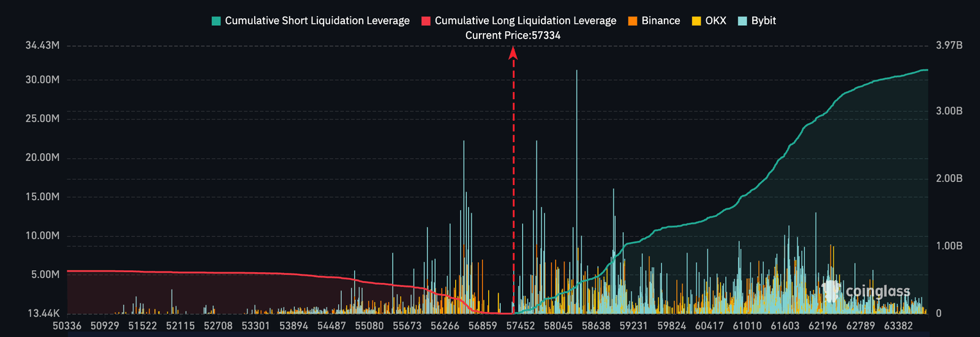Viewport: 980px width, 337px height.
Task: Click the green Cumulative Short legend swatch
Action: [x=216, y=21]
